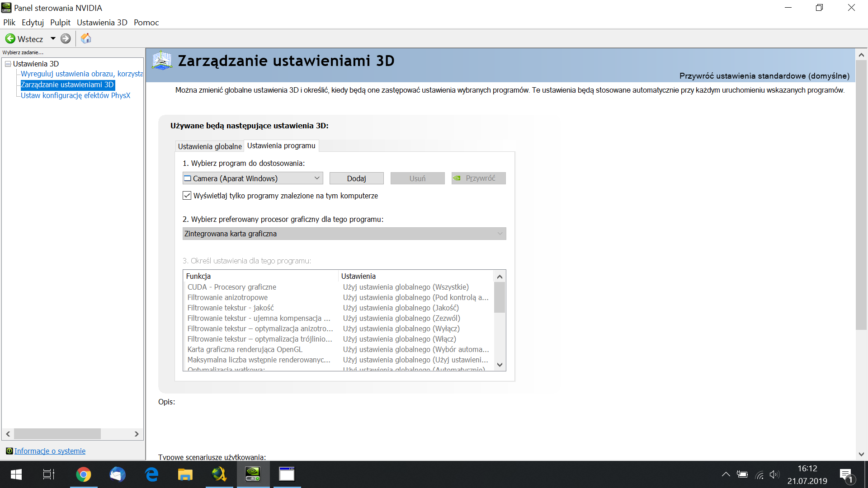Click the taskbar clock and date

click(x=807, y=475)
